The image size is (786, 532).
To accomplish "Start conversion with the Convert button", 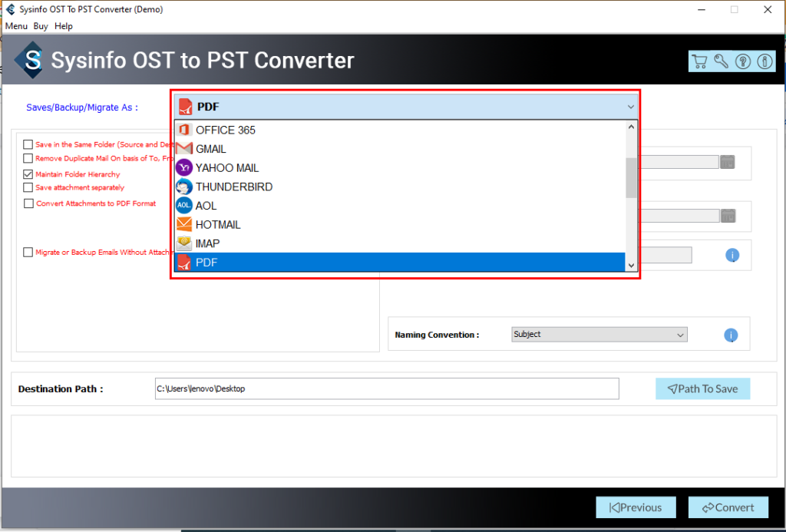I will tap(728, 507).
